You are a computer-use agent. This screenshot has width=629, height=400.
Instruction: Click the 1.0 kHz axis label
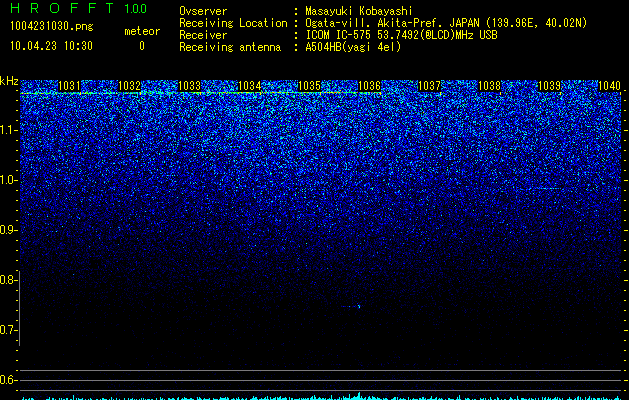(8, 180)
